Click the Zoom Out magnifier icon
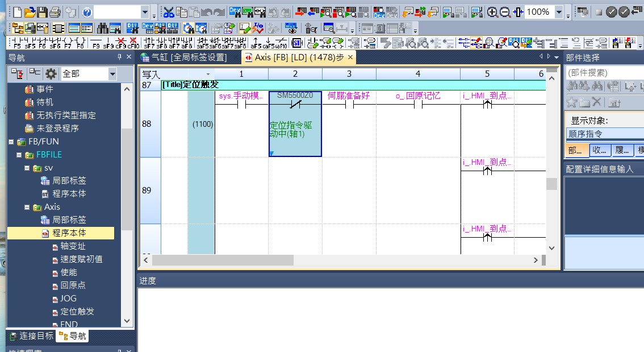The height and width of the screenshot is (352, 644). click(505, 12)
